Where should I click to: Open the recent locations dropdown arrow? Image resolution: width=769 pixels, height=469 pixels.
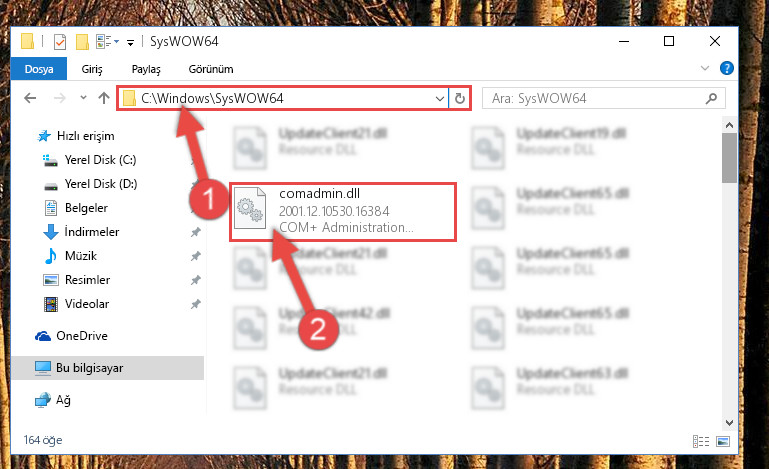pyautogui.click(x=83, y=98)
